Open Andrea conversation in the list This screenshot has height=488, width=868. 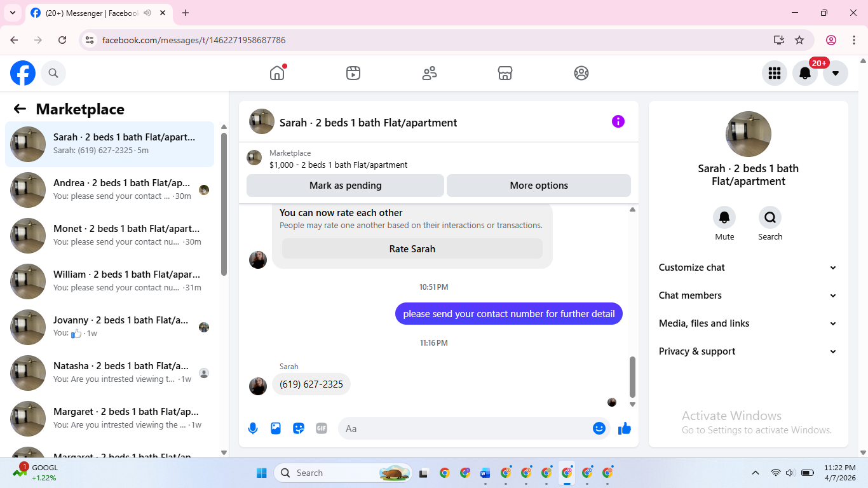[x=110, y=190]
